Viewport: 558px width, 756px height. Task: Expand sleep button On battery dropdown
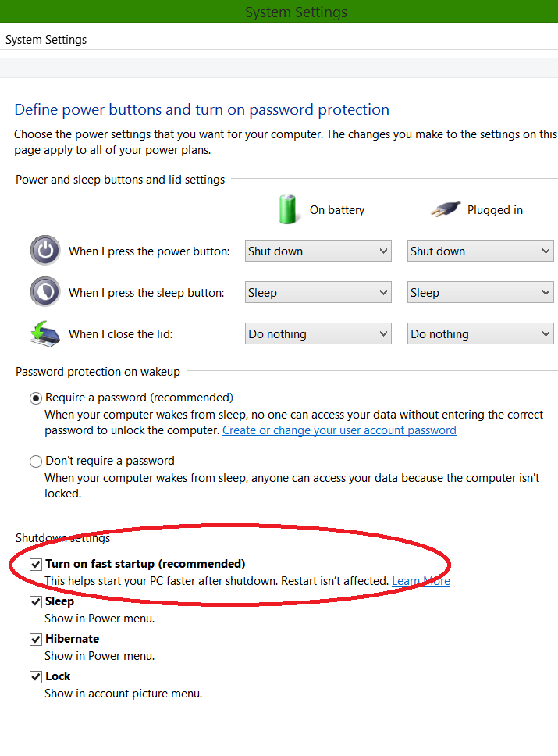(318, 293)
